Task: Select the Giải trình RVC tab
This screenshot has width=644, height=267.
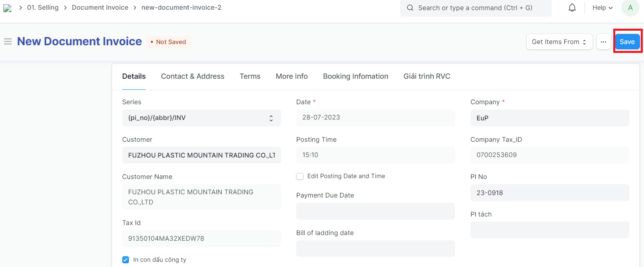Action: tap(426, 76)
